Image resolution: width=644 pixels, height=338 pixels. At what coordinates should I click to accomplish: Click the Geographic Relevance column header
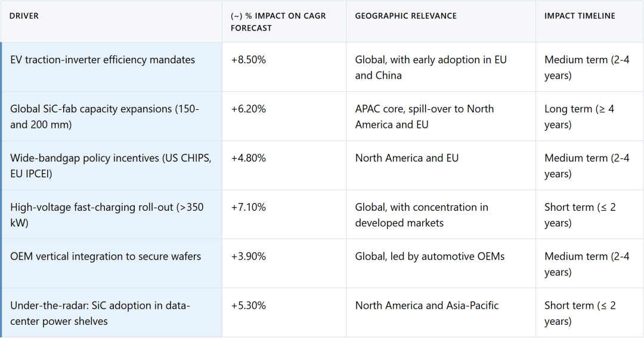coord(405,16)
